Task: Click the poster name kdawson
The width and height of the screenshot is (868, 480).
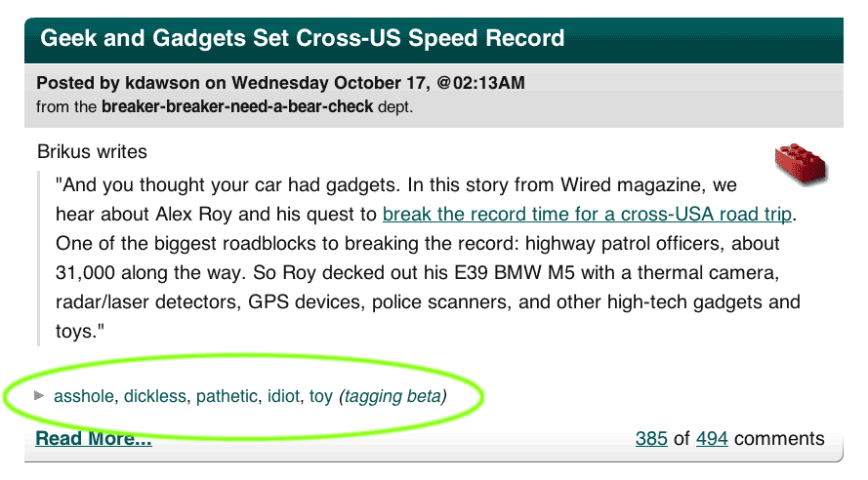Action: pyautogui.click(x=162, y=83)
